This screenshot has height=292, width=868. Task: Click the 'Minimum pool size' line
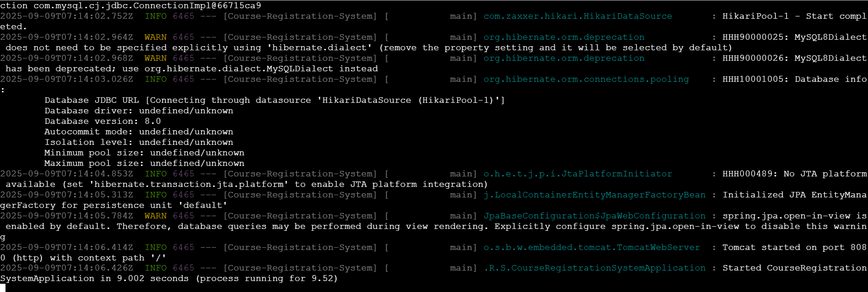click(144, 153)
